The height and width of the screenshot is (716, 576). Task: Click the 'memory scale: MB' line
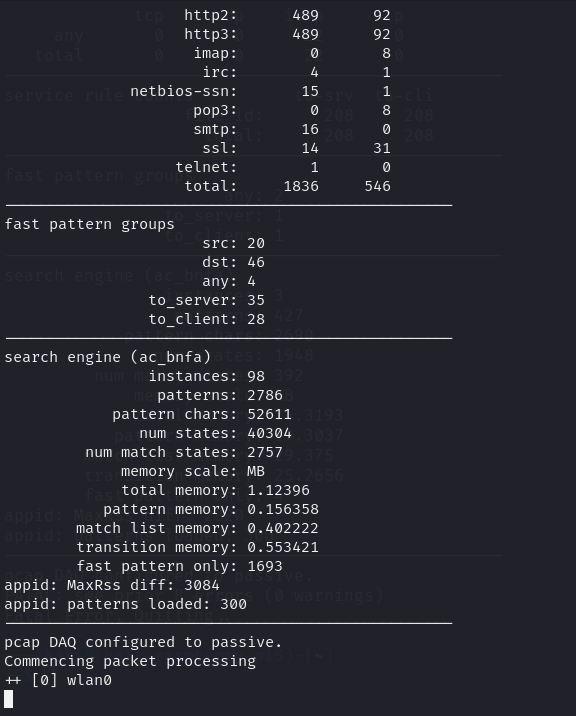193,471
